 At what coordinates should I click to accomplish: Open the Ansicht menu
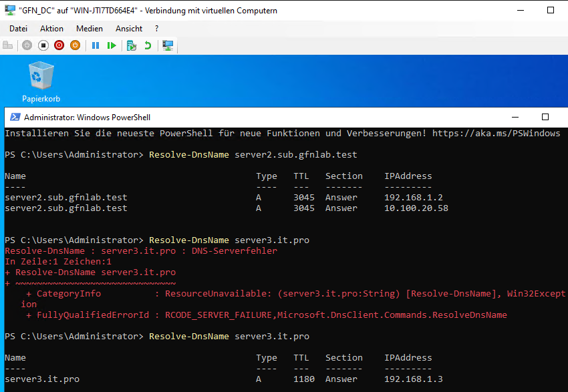[x=129, y=29]
